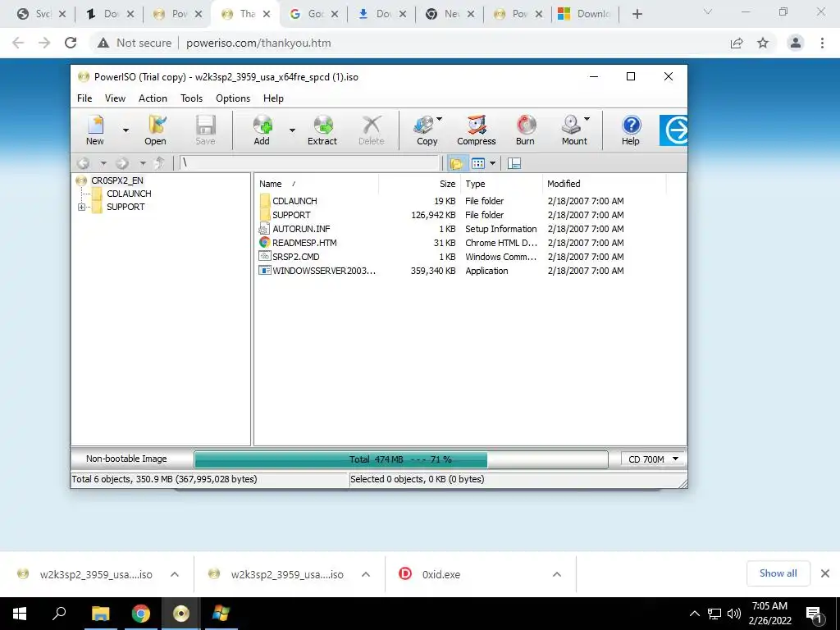Open the CD 700M media dropdown
Screen dimensions: 840x630
[x=653, y=459]
